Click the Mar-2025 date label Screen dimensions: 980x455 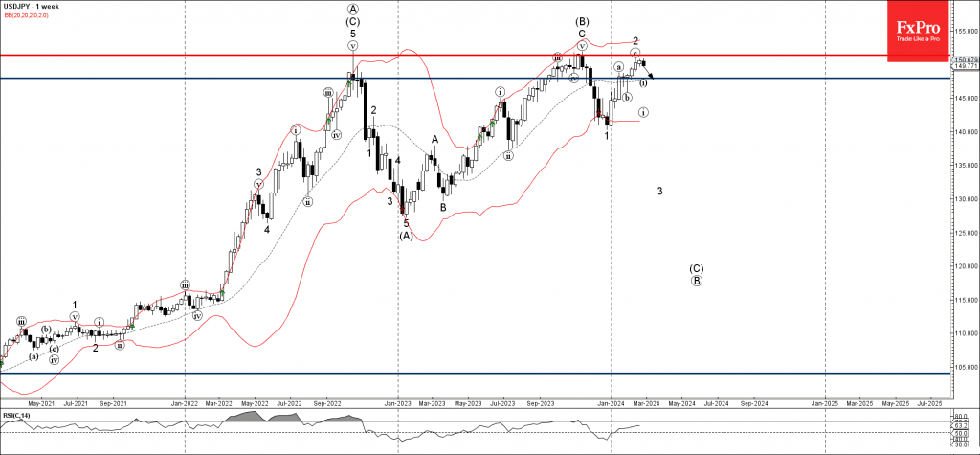tap(860, 403)
